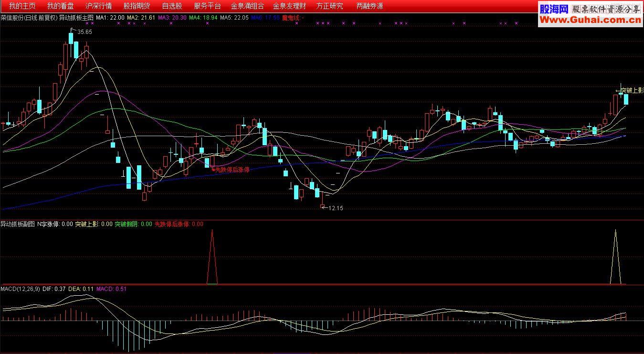Screen dimensions: 644x354
Task: Select 金泉涌组合 menu item
Action: pos(247,6)
